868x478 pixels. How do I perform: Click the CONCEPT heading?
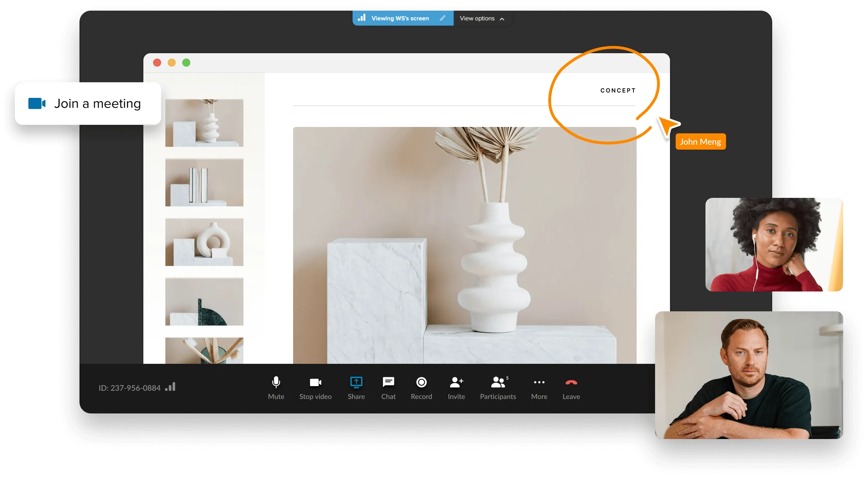click(618, 90)
